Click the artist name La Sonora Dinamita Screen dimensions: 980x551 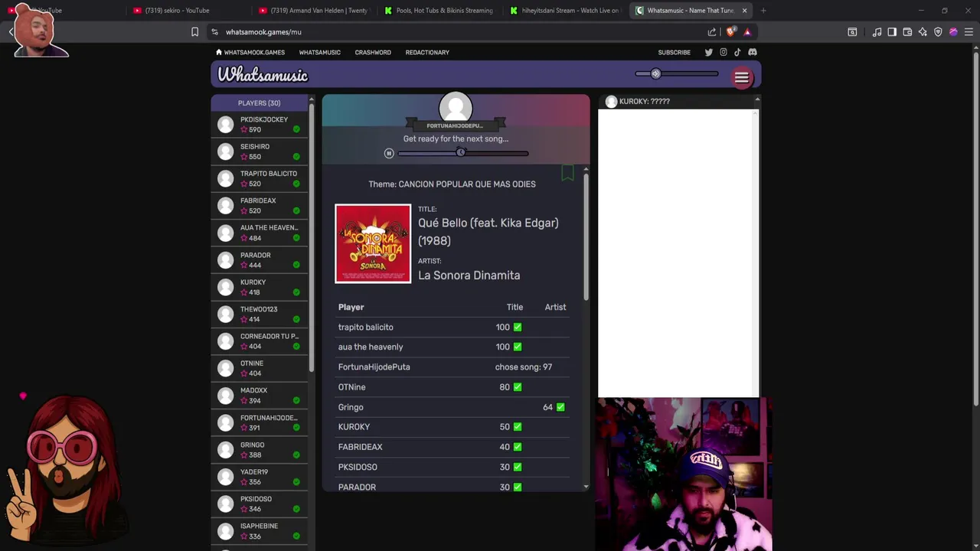[x=469, y=275]
